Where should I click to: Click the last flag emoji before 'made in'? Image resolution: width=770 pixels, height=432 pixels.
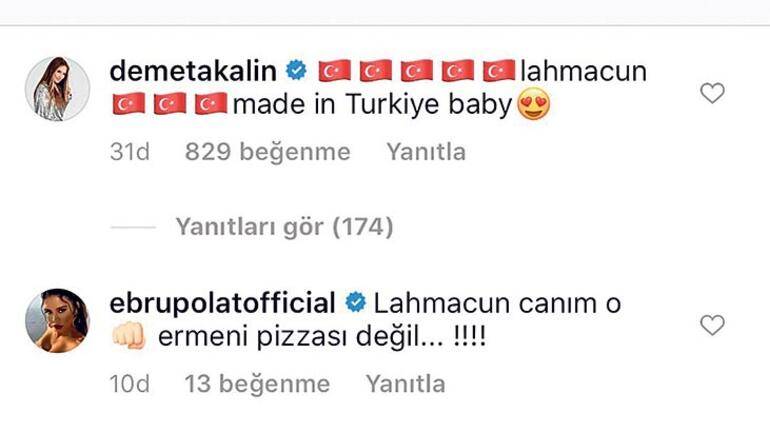[x=211, y=104]
